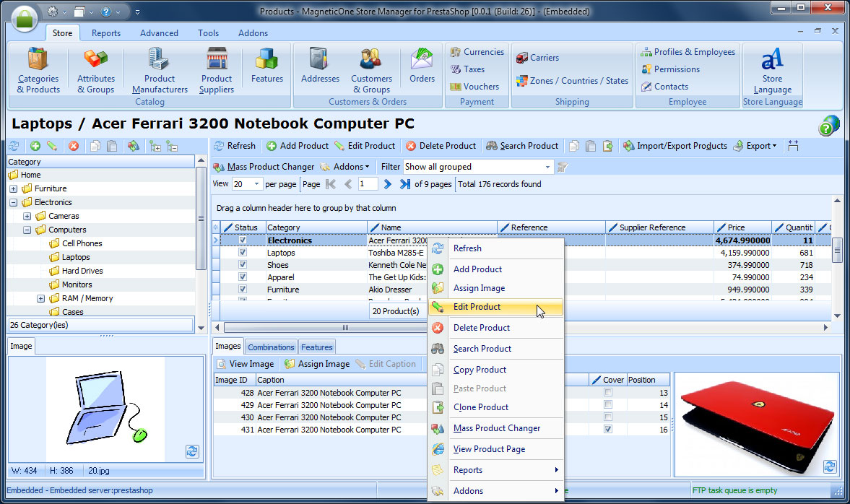Open the Addons dropdown in filter bar
This screenshot has width=850, height=504.
coord(344,167)
